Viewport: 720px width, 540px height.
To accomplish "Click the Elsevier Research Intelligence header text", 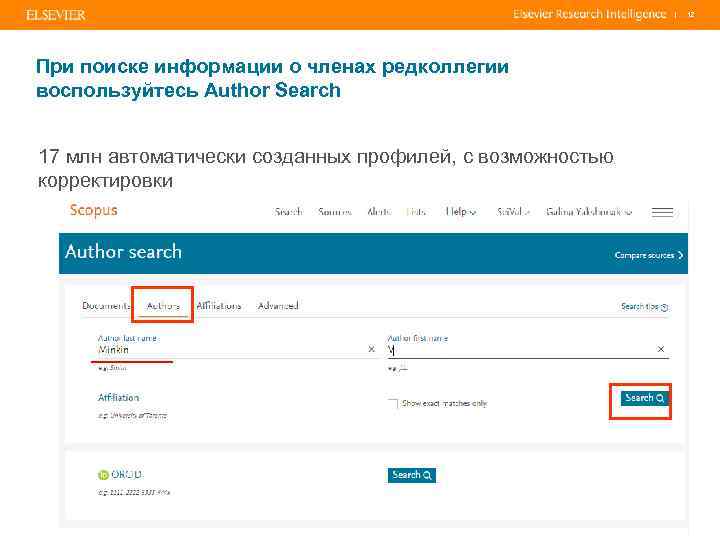I will tap(589, 14).
